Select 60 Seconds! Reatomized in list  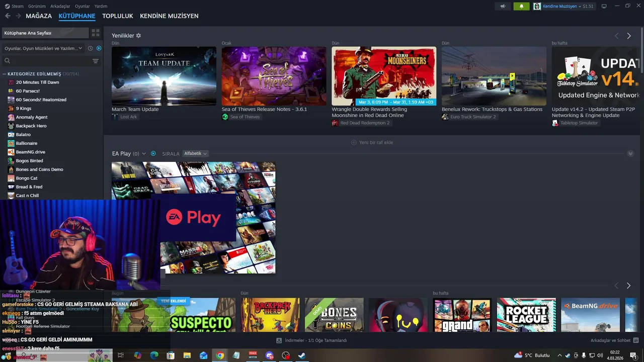pos(41,100)
